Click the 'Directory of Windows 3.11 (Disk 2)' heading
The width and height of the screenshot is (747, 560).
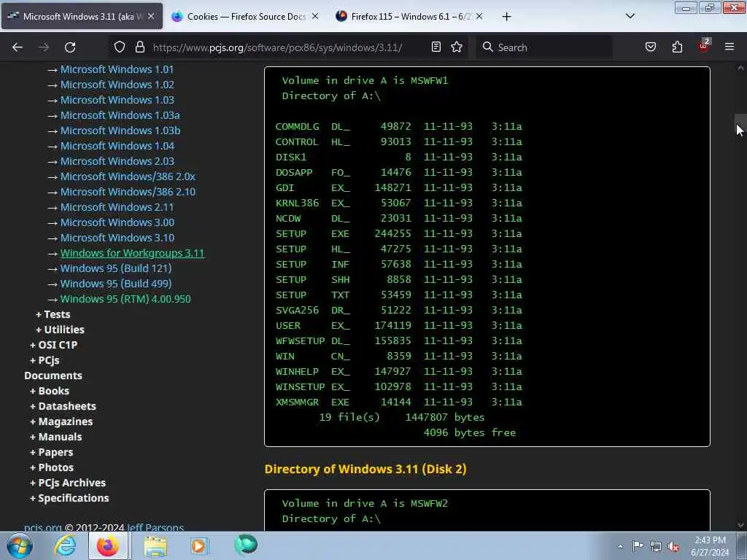coord(365,469)
